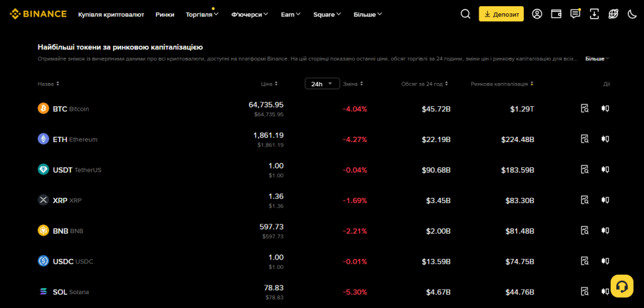Viewport: 644px width, 308px height.
Task: Click the download app icon
Action: (594, 14)
